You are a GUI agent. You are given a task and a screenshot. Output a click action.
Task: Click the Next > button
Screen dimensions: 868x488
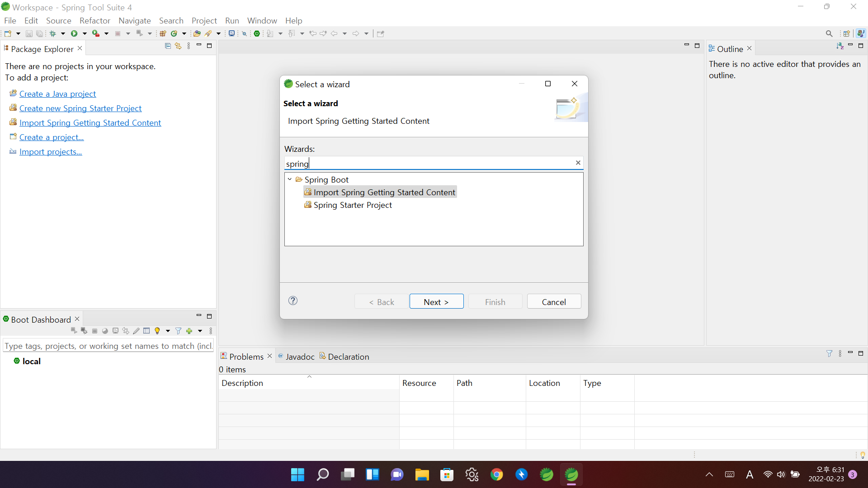click(x=436, y=302)
